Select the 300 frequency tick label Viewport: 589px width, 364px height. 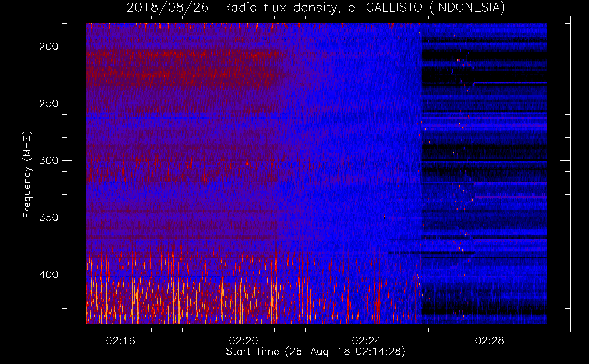pyautogui.click(x=49, y=161)
